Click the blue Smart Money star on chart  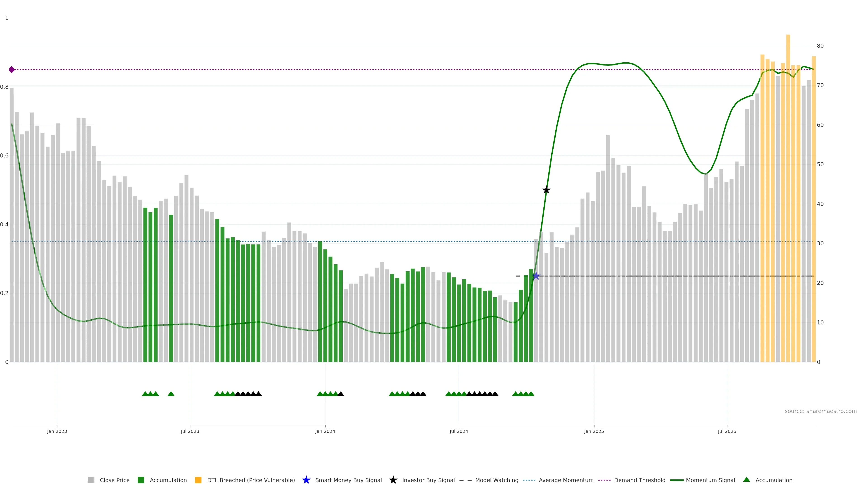536,276
